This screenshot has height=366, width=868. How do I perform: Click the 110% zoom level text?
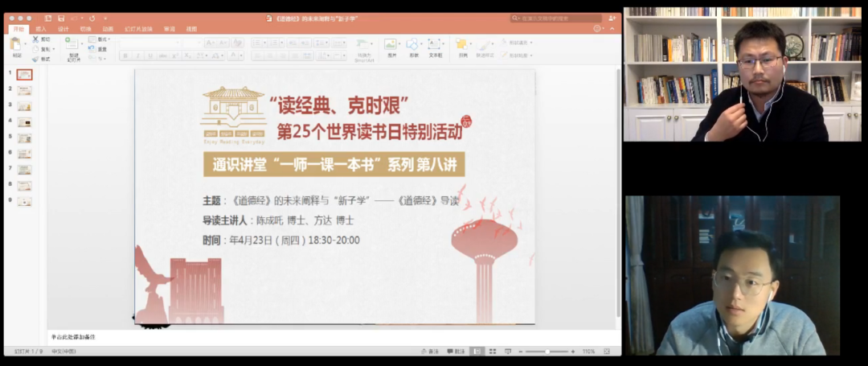pos(588,352)
